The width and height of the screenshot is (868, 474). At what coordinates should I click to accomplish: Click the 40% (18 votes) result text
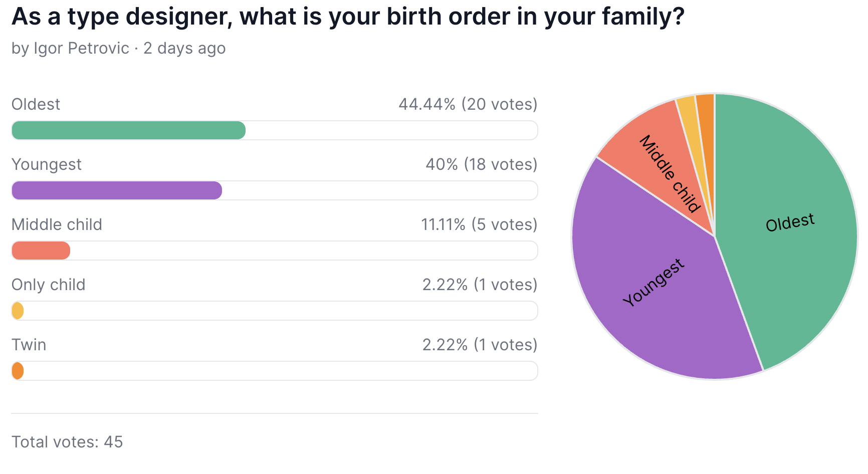click(481, 164)
